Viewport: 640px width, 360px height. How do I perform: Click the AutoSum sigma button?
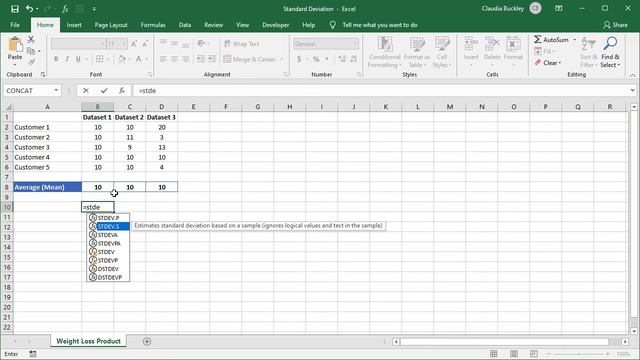(x=551, y=40)
